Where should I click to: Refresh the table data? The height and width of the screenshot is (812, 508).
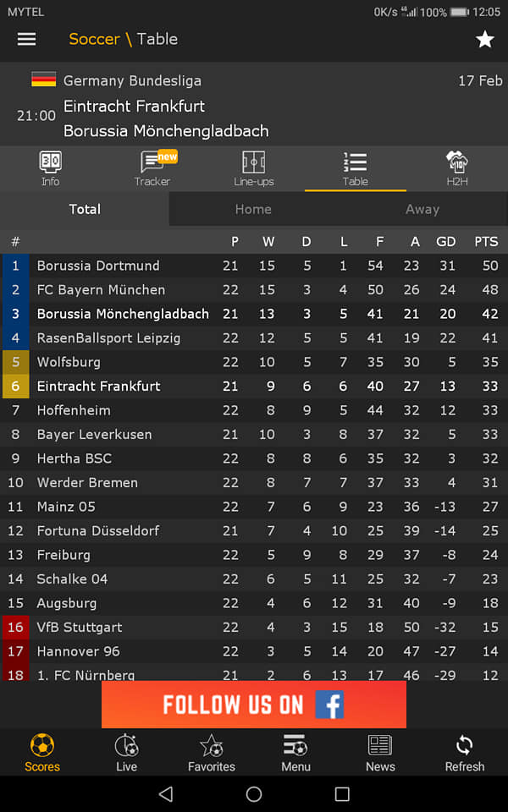coord(465,753)
